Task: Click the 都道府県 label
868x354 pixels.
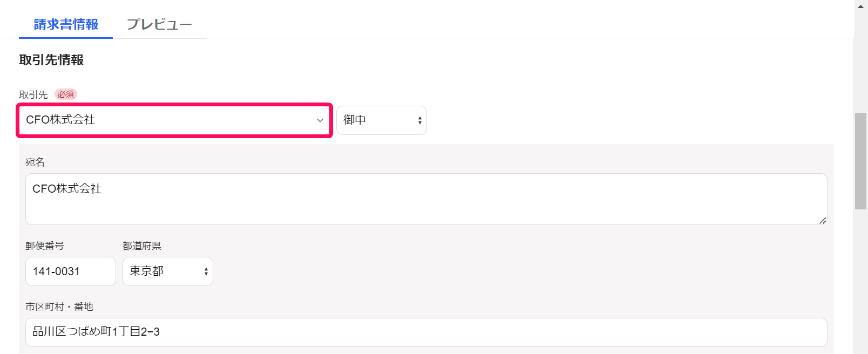Action: (x=142, y=246)
